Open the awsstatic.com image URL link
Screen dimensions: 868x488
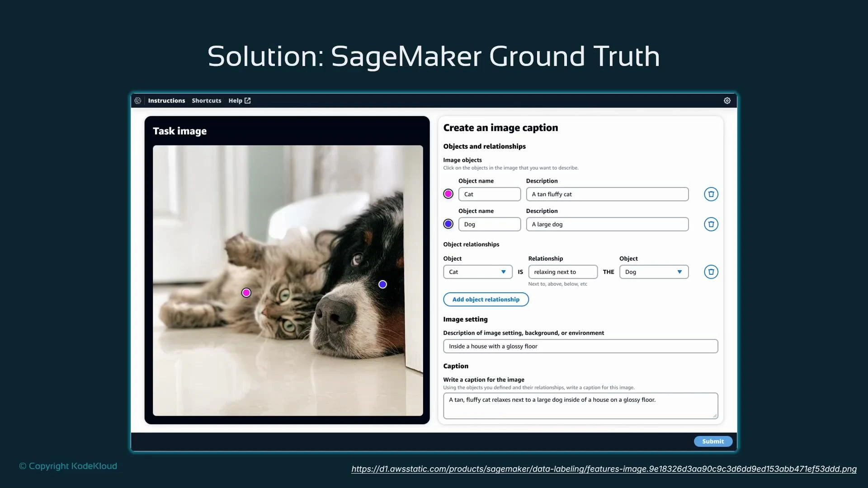(x=604, y=469)
